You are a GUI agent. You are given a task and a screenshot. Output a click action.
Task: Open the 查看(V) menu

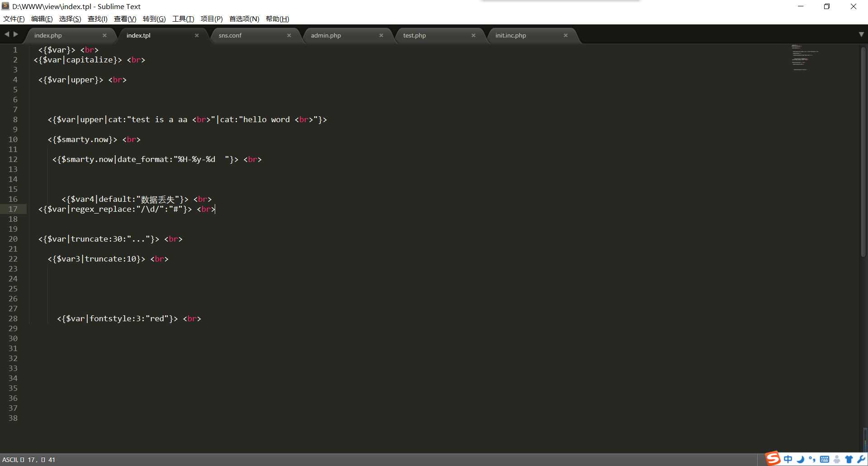pyautogui.click(x=125, y=19)
